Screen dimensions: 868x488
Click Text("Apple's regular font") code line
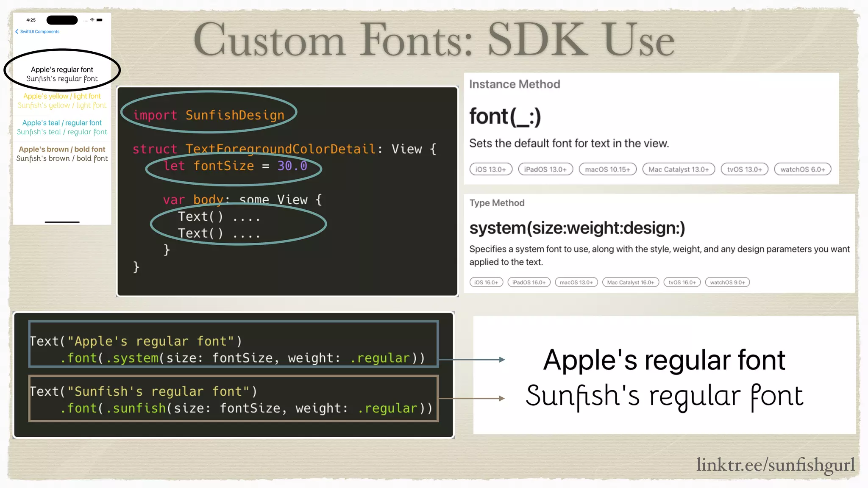(x=136, y=341)
